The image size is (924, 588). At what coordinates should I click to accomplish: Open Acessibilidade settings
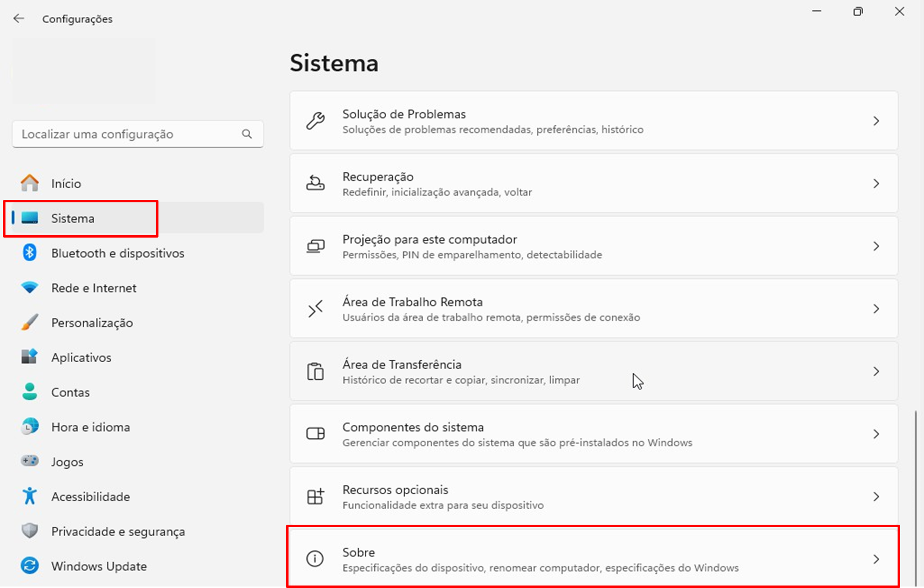click(x=138, y=496)
